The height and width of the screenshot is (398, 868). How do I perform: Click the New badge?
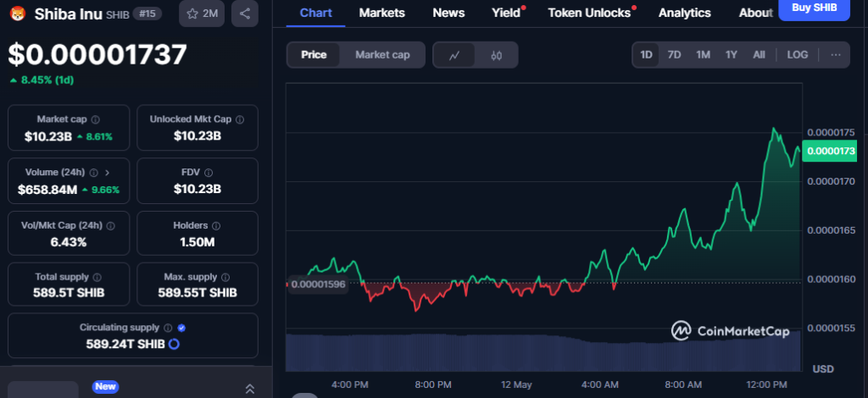click(x=105, y=386)
